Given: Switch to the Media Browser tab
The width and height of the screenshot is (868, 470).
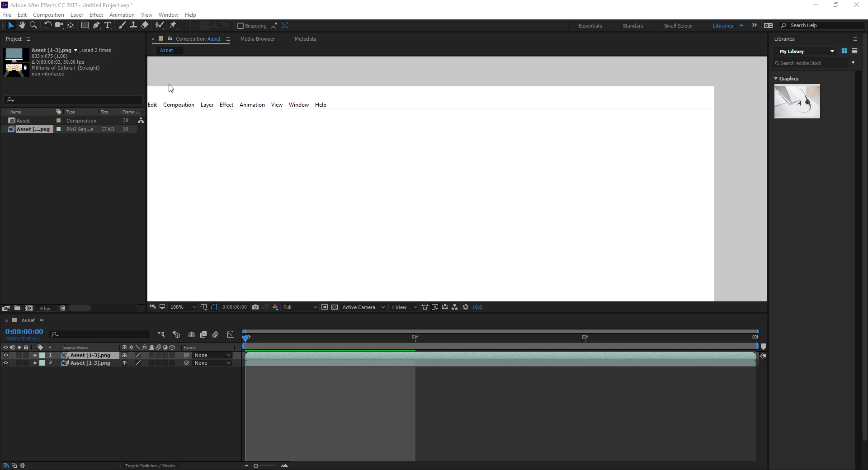Looking at the screenshot, I should (258, 39).
